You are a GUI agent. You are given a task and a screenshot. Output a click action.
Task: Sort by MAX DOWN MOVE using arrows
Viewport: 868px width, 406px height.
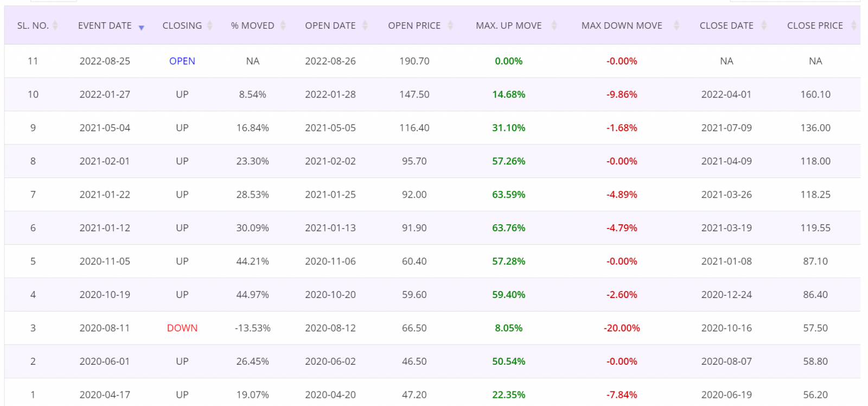click(x=676, y=26)
